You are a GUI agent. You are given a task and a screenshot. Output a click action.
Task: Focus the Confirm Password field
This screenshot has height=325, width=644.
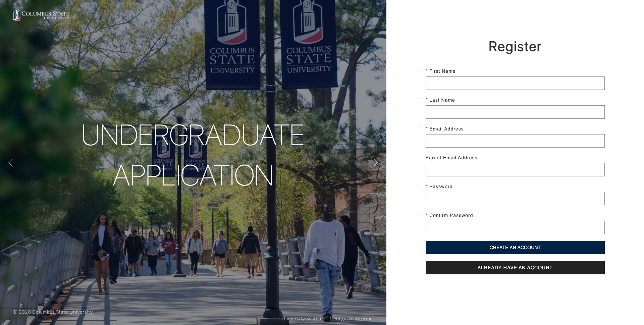515,227
